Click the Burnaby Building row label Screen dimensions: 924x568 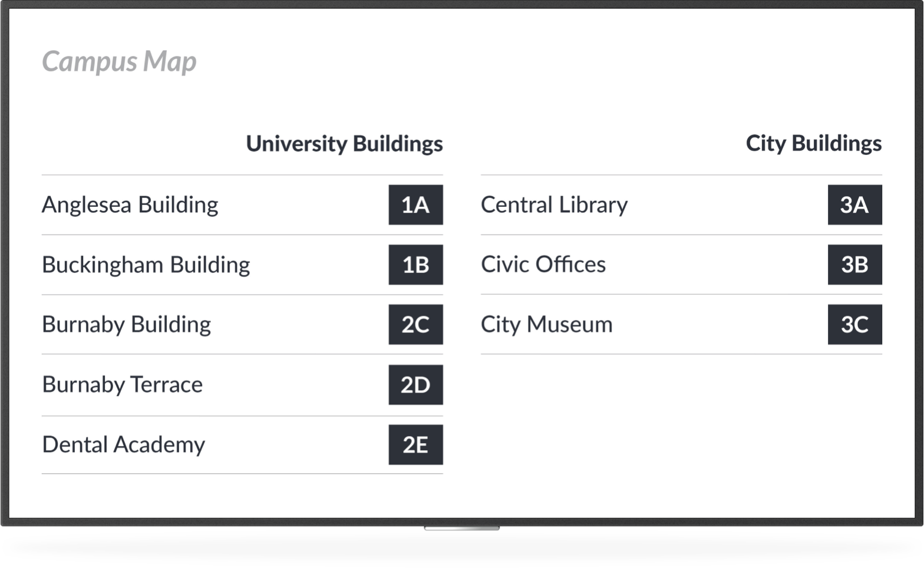pyautogui.click(x=127, y=325)
